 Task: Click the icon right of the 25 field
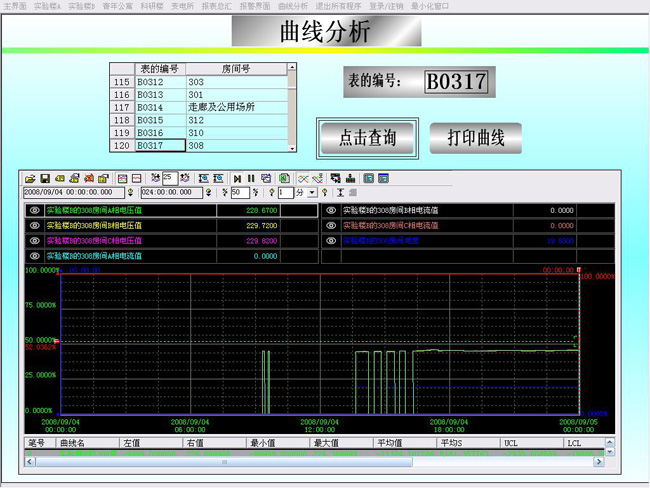pyautogui.click(x=184, y=178)
